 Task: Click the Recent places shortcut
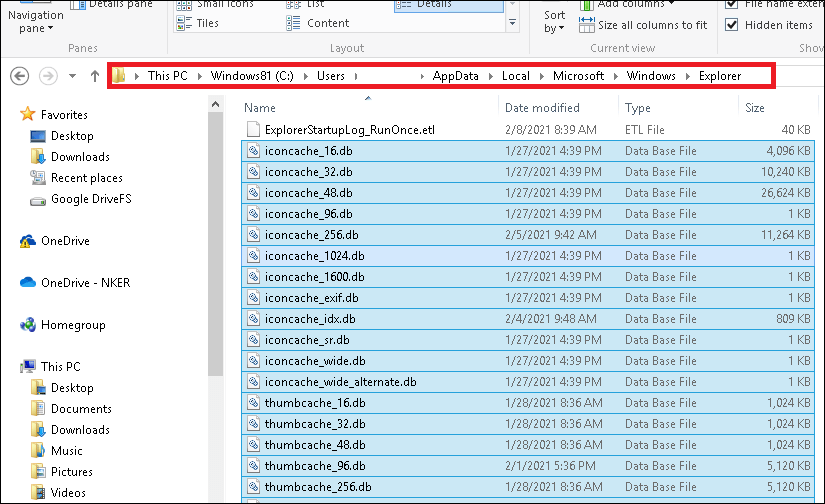point(86,178)
